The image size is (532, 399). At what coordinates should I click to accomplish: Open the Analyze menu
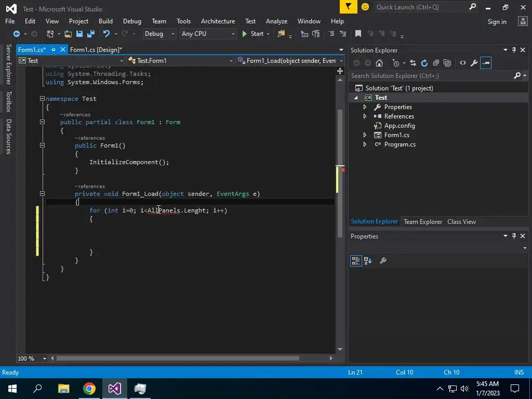(x=276, y=21)
